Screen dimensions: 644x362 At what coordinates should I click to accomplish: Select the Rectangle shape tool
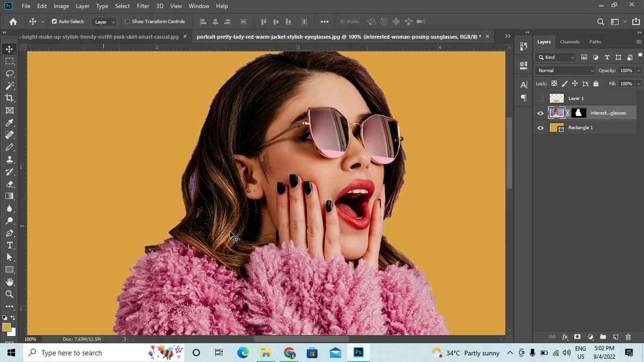point(10,270)
